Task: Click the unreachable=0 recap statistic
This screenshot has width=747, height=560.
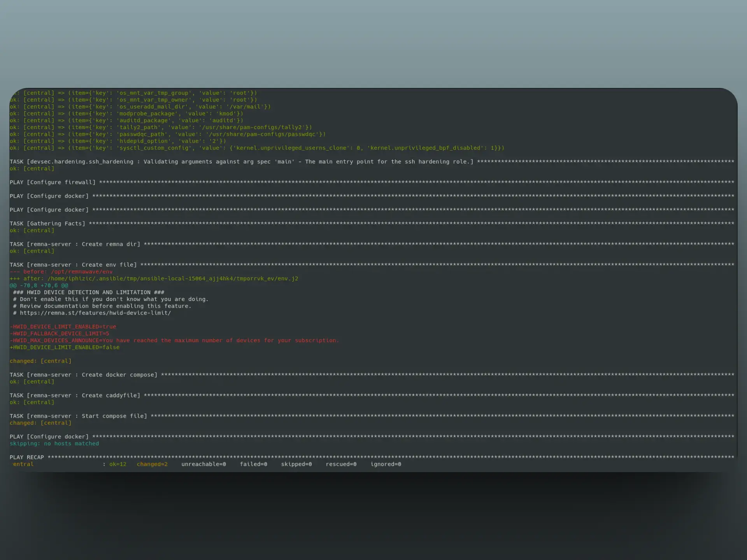Action: [x=203, y=464]
